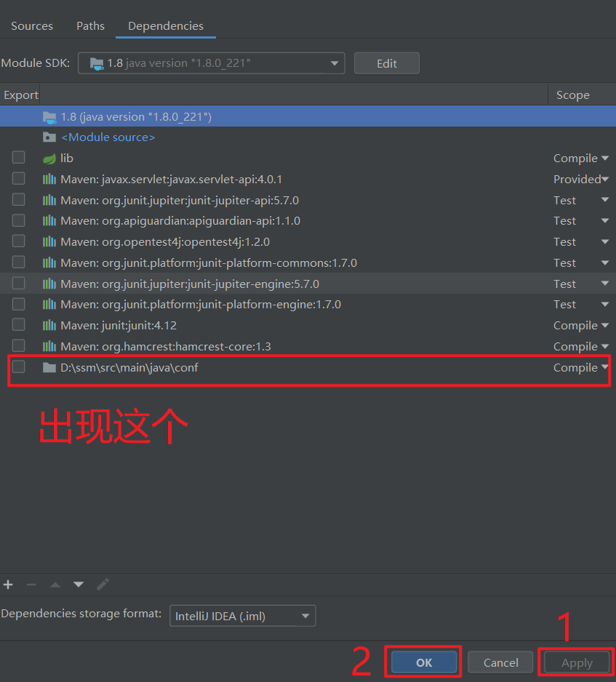Image resolution: width=616 pixels, height=682 pixels.
Task: Click the edit pencil icon
Action: (x=102, y=584)
